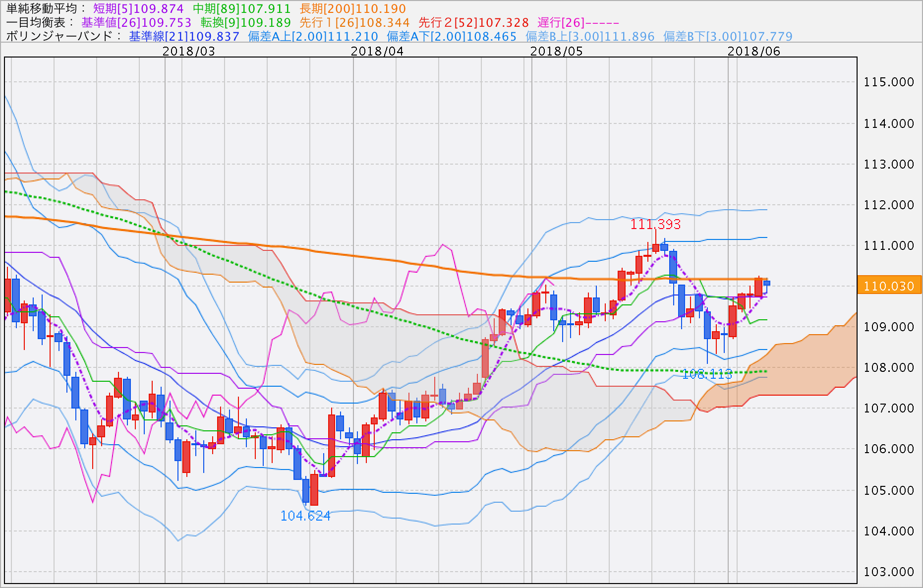Click the 偏差A上[2.00]111.210 value

tap(313, 36)
